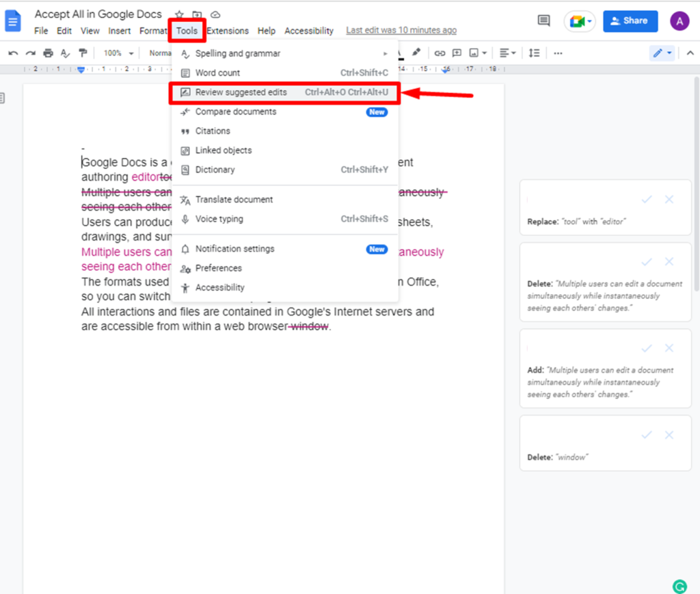This screenshot has height=594, width=700.
Task: Accept the Delete window suggestion
Action: (x=647, y=435)
